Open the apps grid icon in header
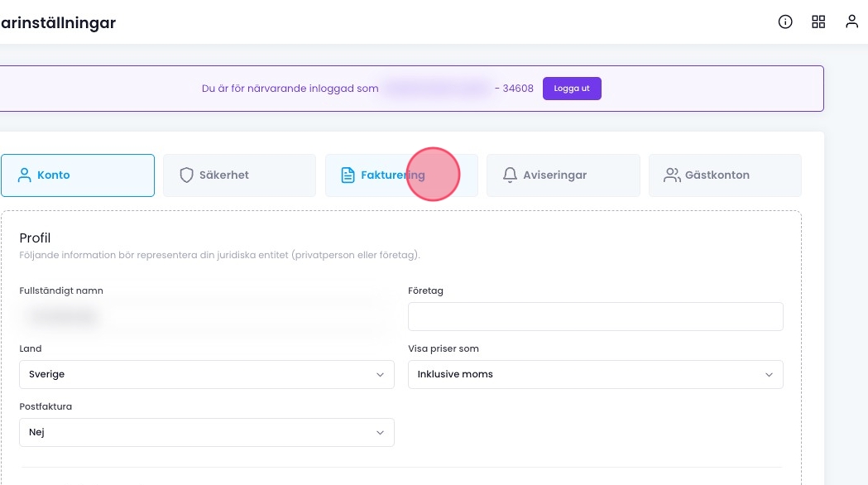 [x=818, y=22]
